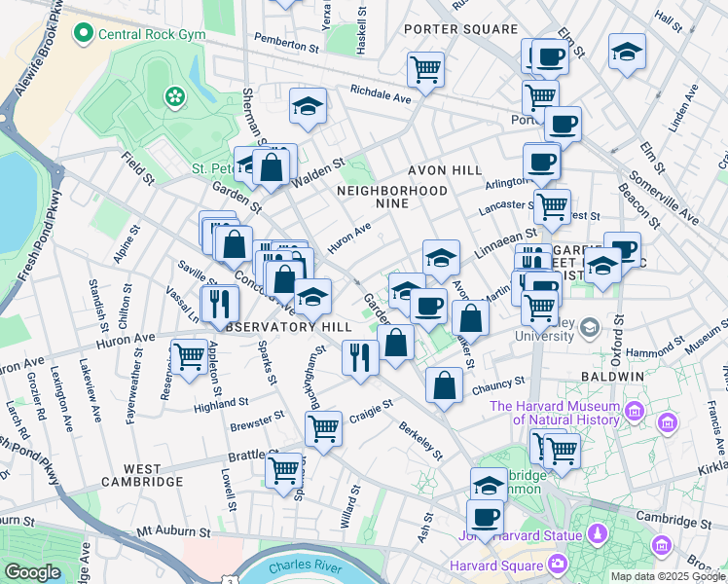The width and height of the screenshot is (728, 584).
Task: Open the shopping bag marker near Walker St
Action: (470, 319)
